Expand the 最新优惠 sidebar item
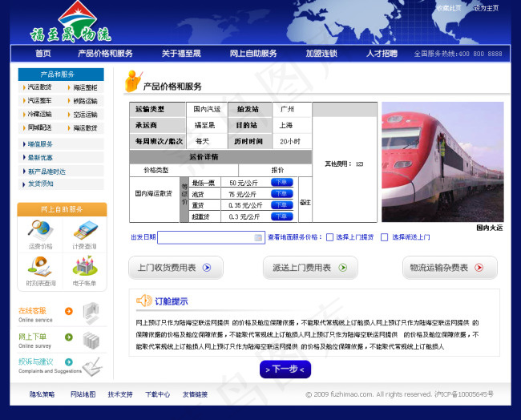This screenshot has width=521, height=420. [x=40, y=158]
